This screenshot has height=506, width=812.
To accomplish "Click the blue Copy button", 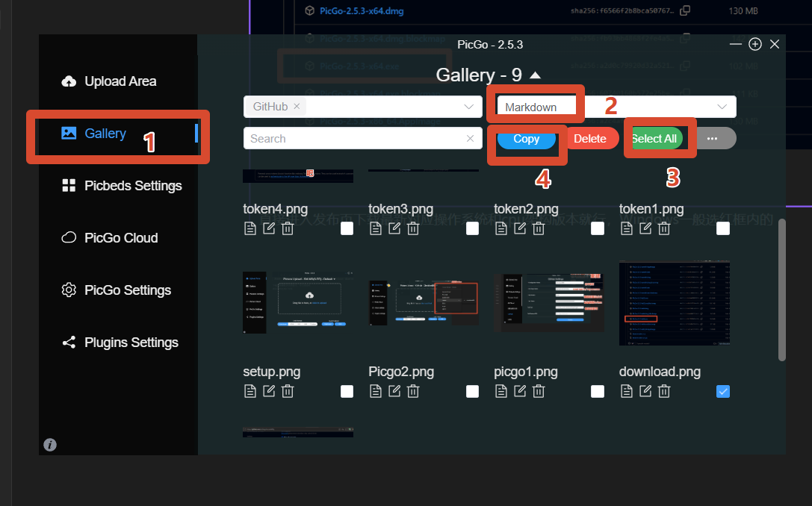I will (x=526, y=139).
